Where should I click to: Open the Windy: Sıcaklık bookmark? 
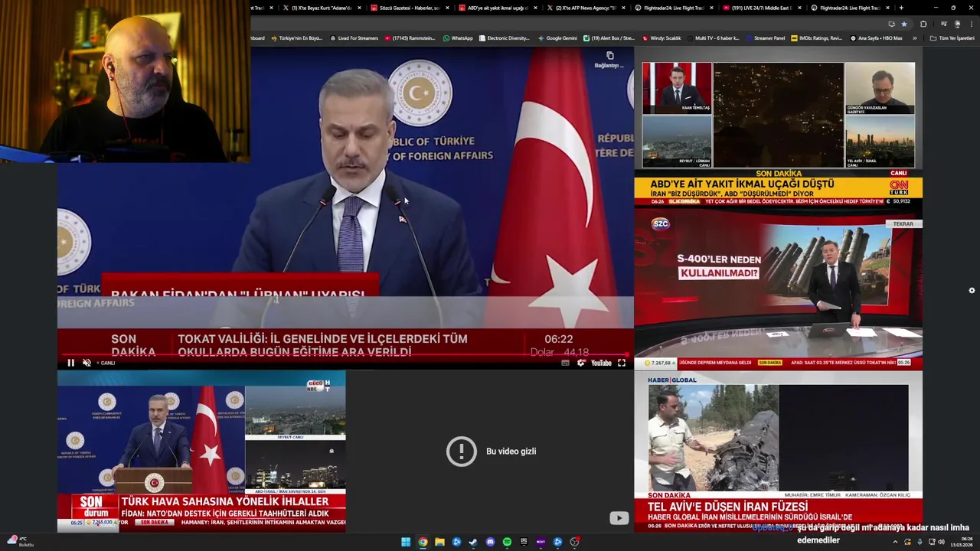(x=661, y=37)
